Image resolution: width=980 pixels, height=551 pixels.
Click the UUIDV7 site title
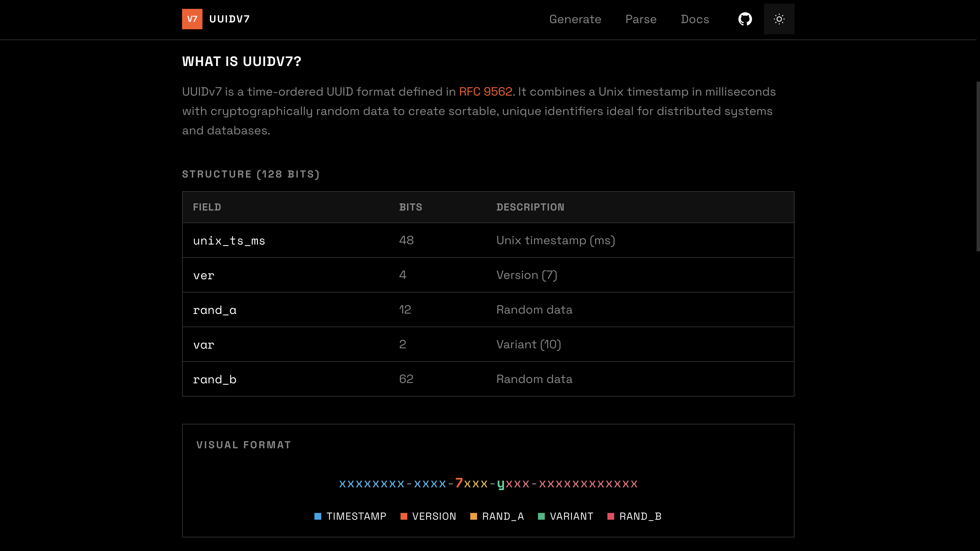pyautogui.click(x=229, y=19)
